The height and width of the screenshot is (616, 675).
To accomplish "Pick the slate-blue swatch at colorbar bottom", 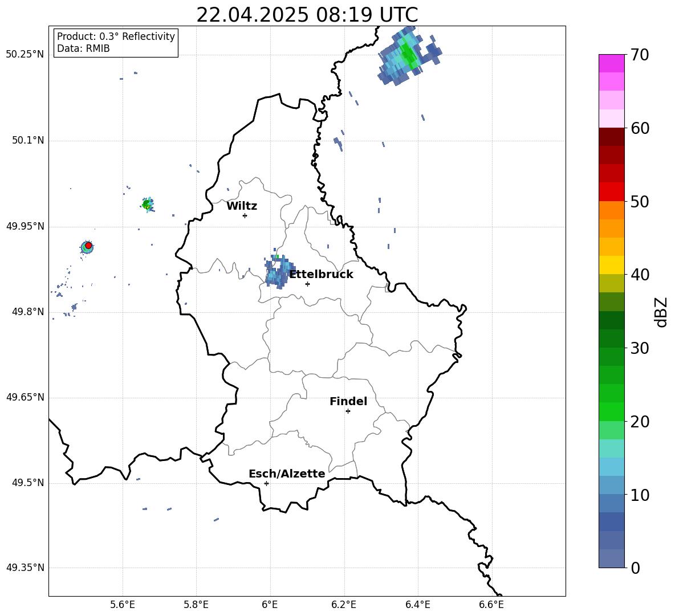I will point(612,558).
